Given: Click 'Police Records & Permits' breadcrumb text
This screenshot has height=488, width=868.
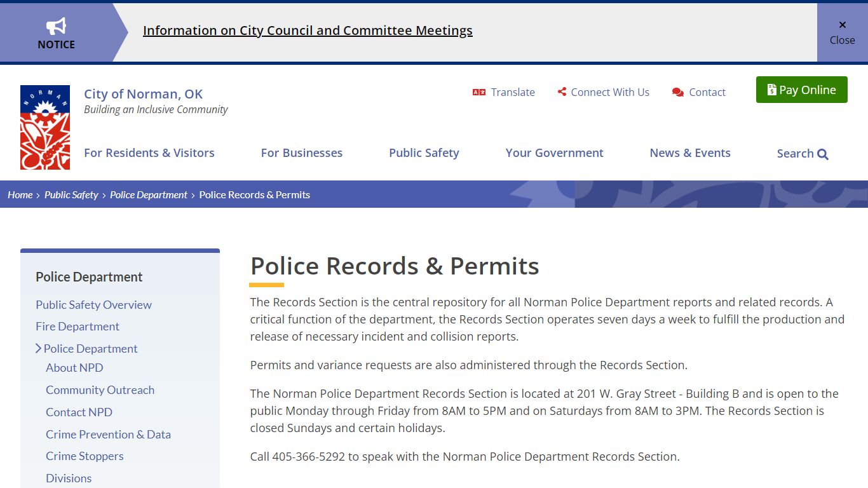Looking at the screenshot, I should (255, 195).
